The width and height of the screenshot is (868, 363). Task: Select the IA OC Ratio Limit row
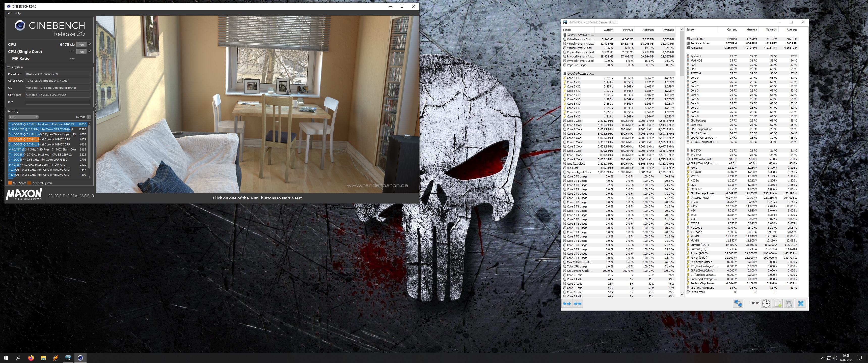tap(742, 159)
